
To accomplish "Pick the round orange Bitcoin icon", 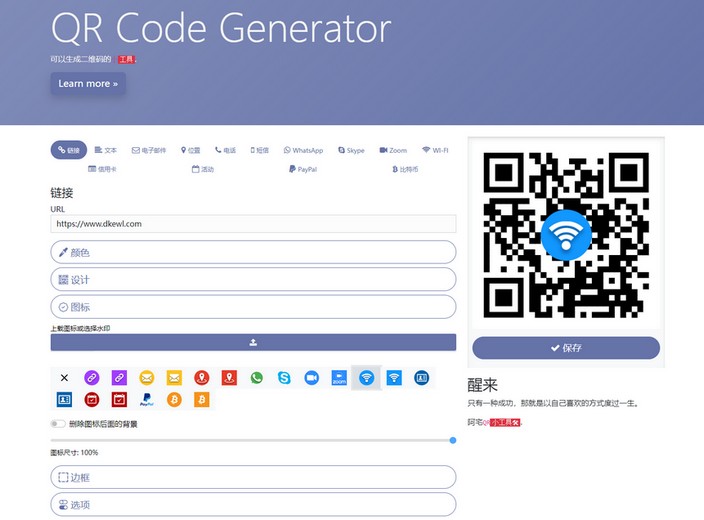I will 174,399.
